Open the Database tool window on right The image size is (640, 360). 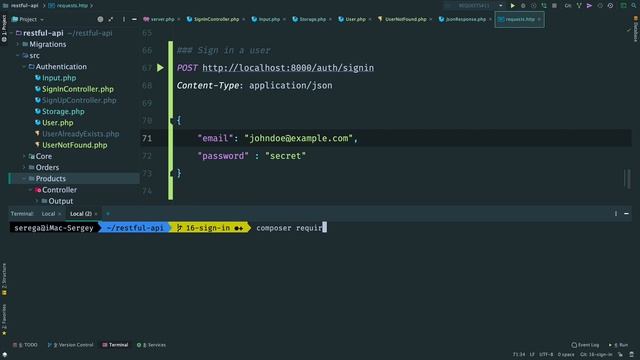click(636, 29)
